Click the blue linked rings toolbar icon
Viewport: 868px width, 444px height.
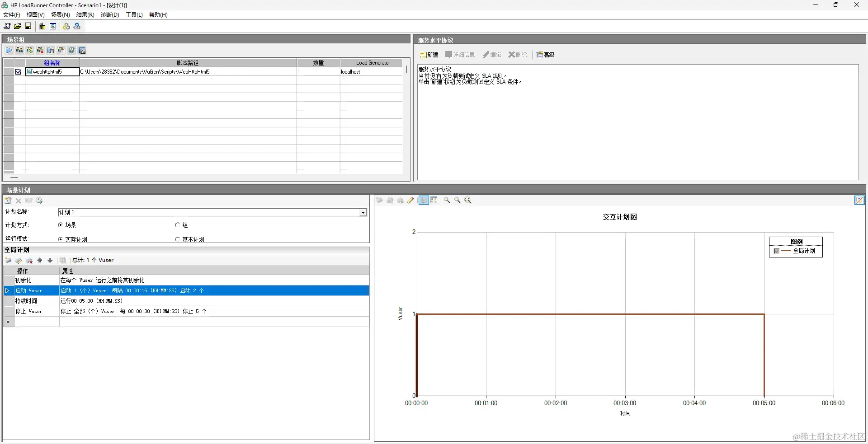point(77,26)
